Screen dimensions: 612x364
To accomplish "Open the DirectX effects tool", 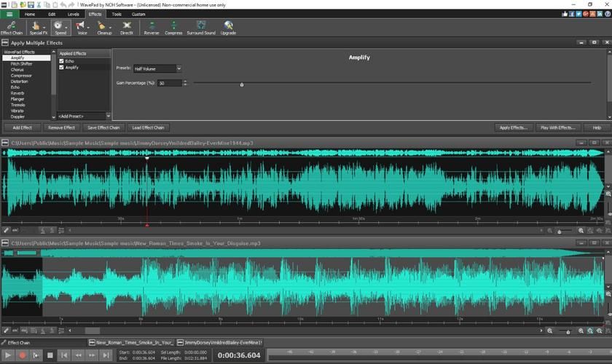I will pyautogui.click(x=127, y=28).
